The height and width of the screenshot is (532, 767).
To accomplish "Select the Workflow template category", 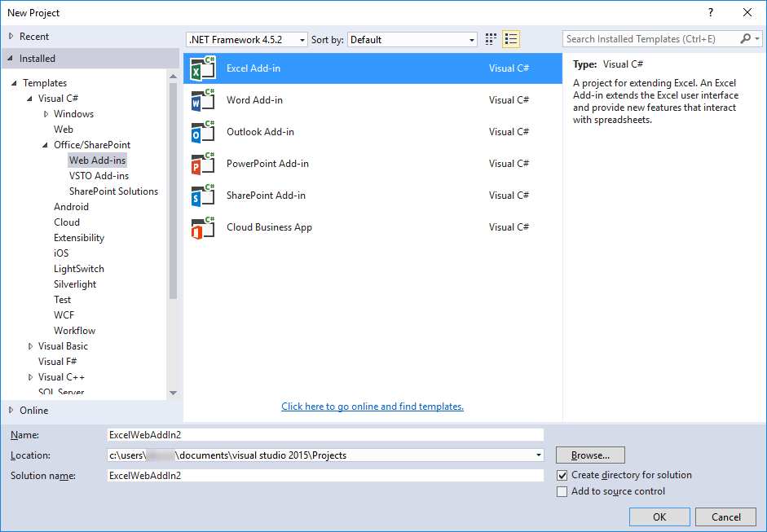I will pos(74,331).
